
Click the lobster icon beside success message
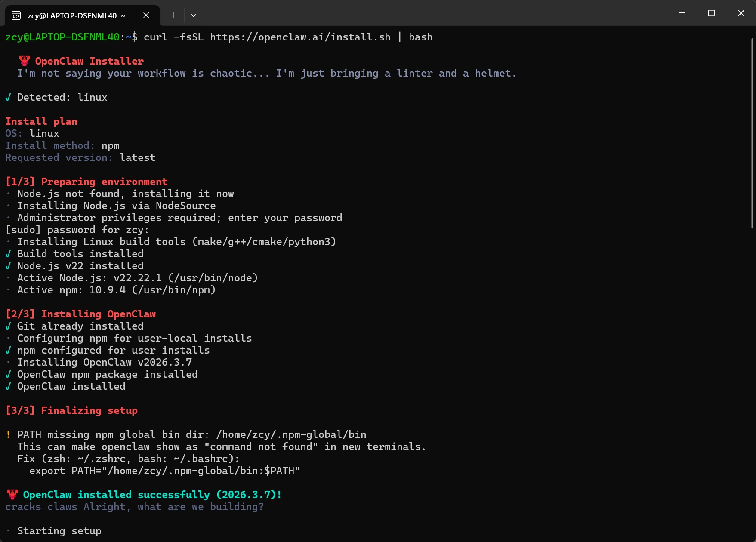click(x=12, y=495)
